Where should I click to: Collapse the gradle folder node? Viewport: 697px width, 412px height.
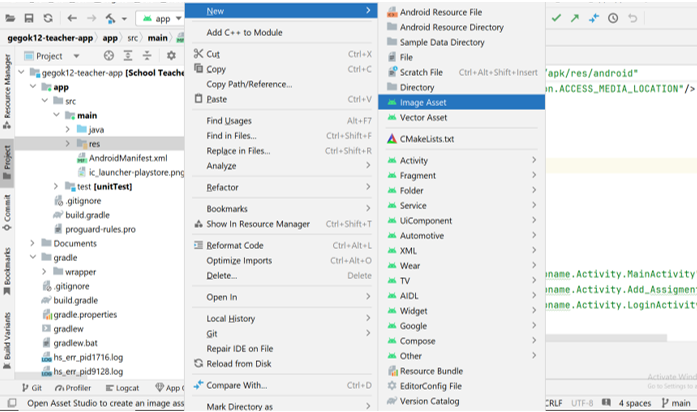(32, 257)
